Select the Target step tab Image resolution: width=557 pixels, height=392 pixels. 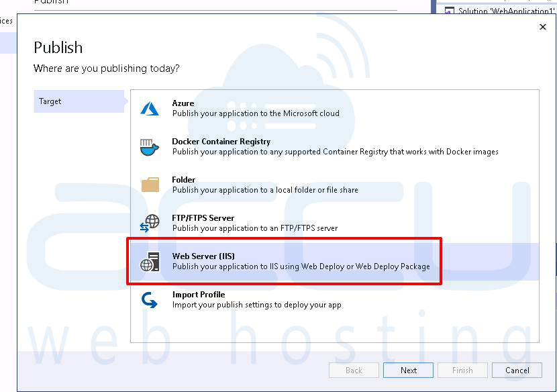(79, 101)
